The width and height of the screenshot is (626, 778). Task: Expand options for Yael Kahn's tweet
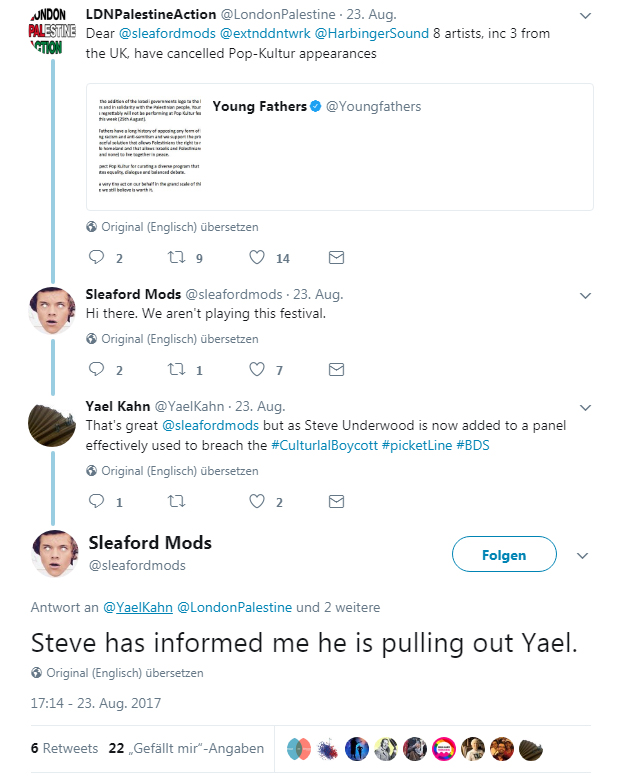click(583, 408)
